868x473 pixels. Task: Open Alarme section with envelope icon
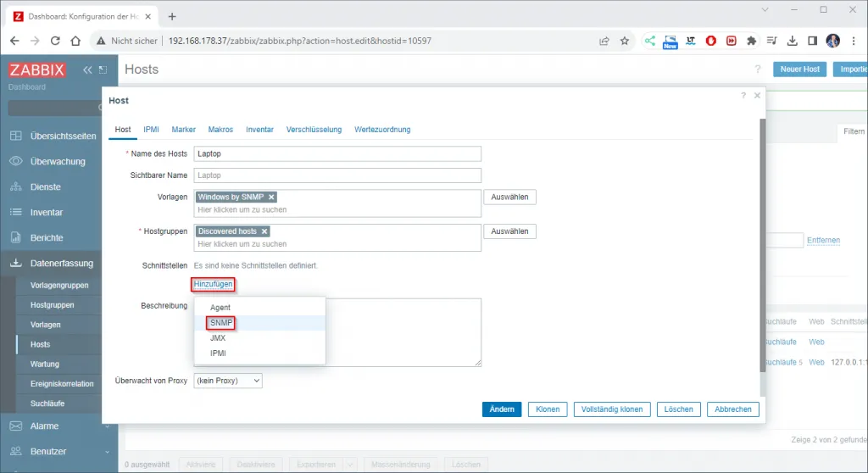(15, 426)
